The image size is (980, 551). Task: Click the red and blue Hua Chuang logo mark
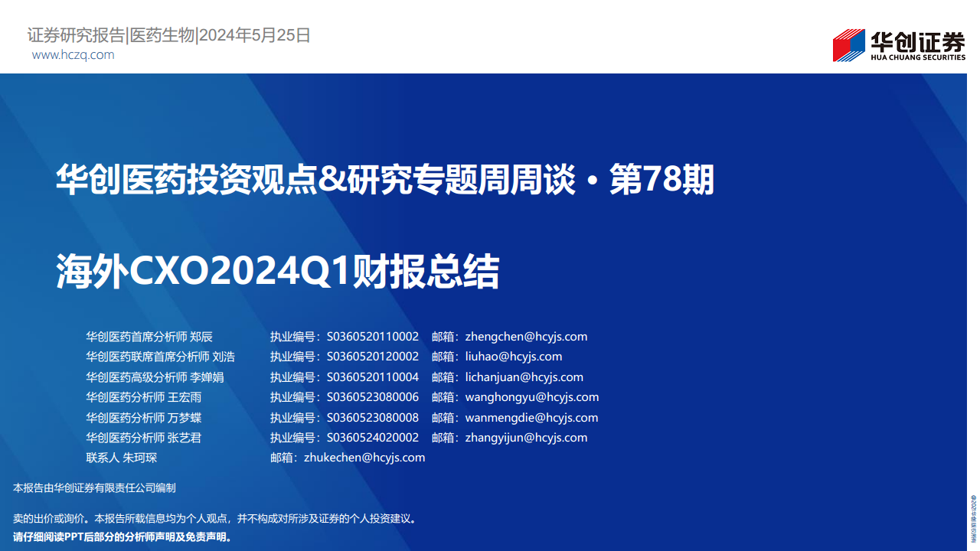(x=848, y=45)
